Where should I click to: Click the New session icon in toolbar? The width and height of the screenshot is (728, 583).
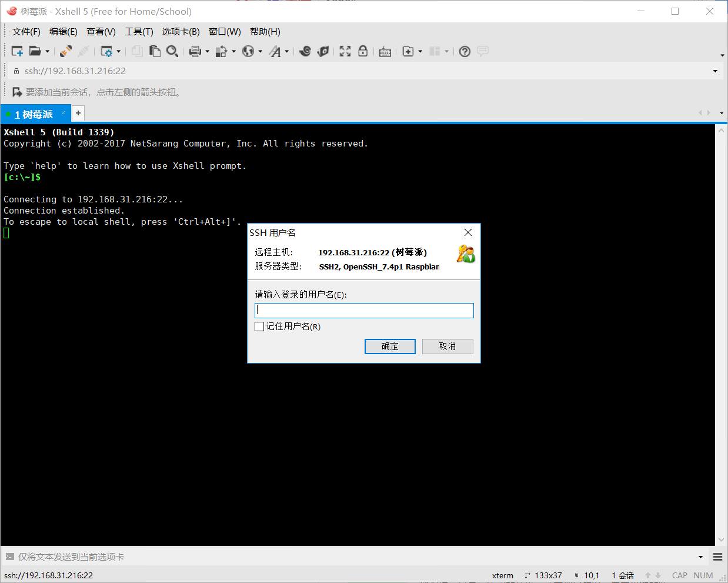pyautogui.click(x=17, y=51)
